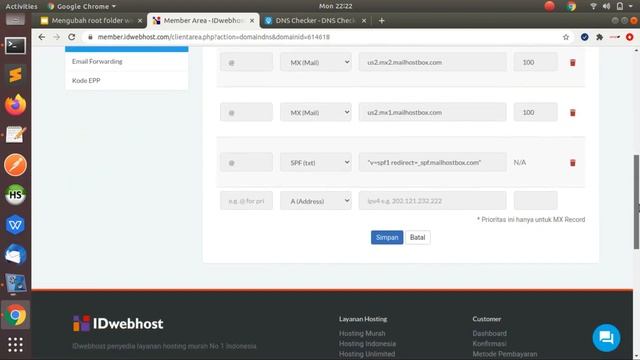
Task: Open the volume indicator in top bar
Action: pos(606,6)
